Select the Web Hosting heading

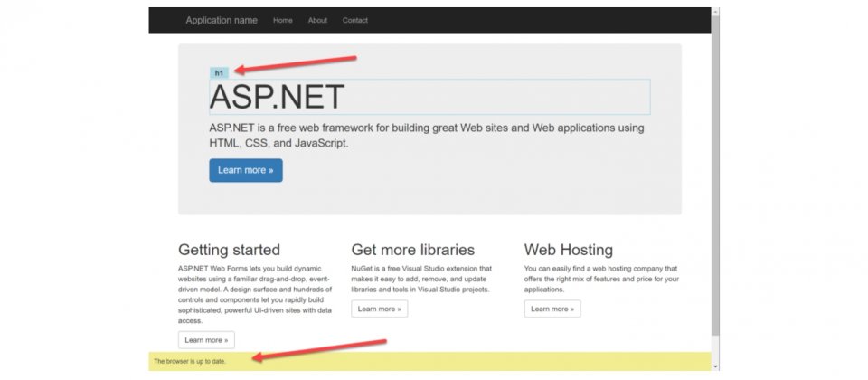(569, 250)
